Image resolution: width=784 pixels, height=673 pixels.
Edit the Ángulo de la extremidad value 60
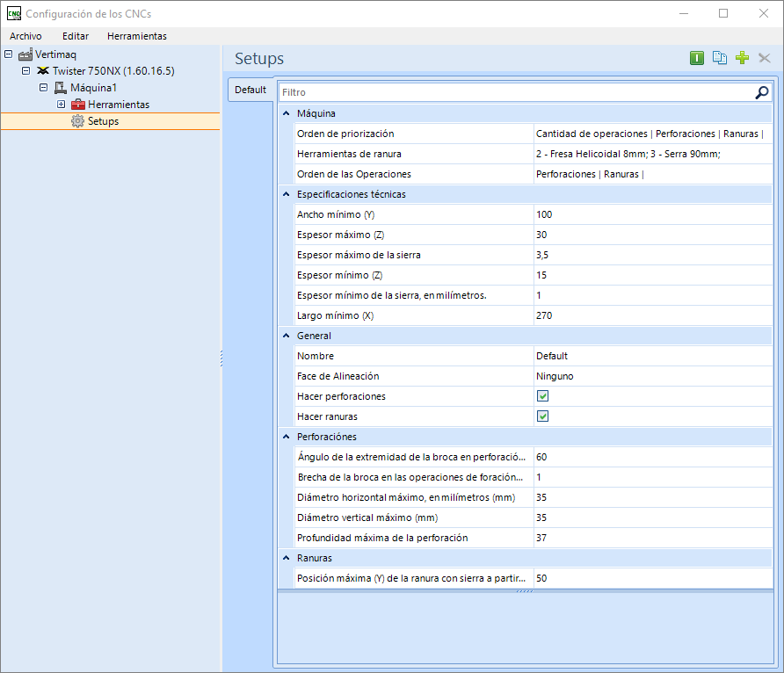tap(653, 457)
